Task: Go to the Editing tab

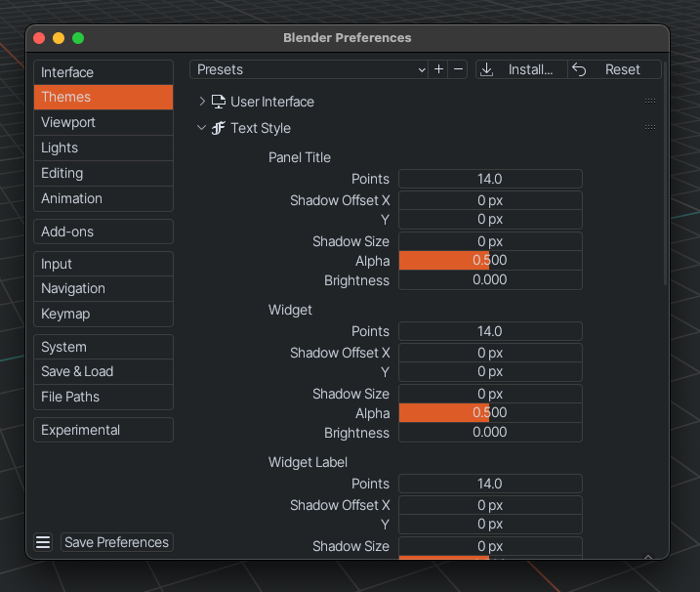Action: [103, 173]
